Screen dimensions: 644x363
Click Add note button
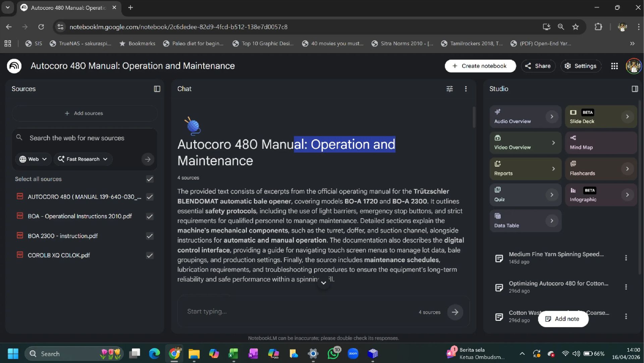[x=563, y=319]
